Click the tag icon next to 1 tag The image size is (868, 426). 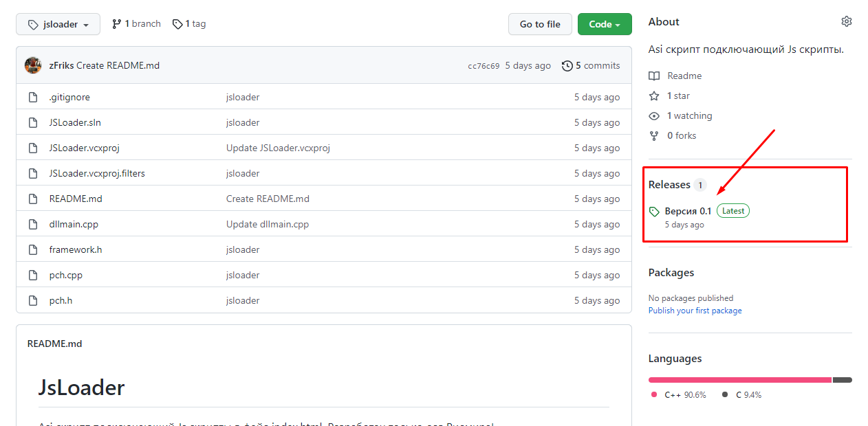point(177,23)
